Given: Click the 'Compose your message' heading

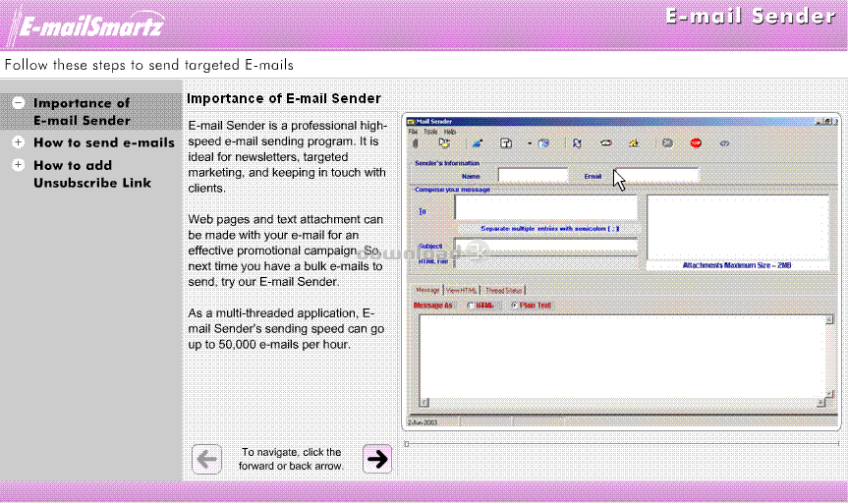Looking at the screenshot, I should 452,190.
